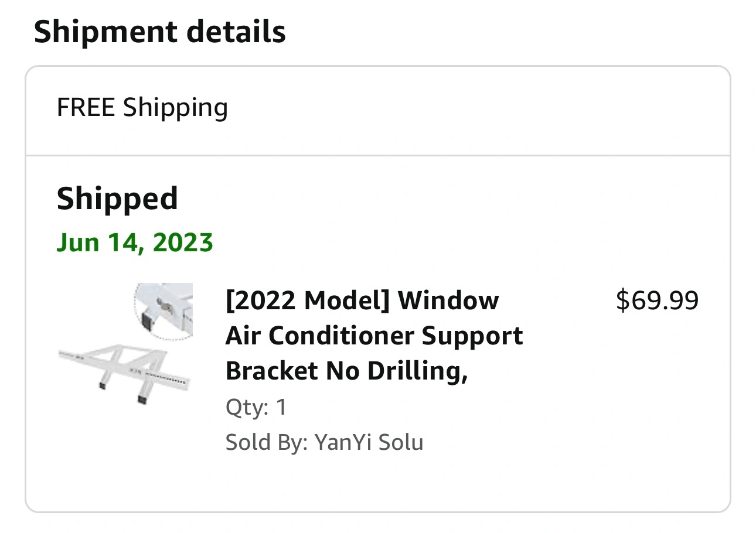Viewport: 756px width, 533px height.
Task: Click the Shipped status heading
Action: (117, 199)
